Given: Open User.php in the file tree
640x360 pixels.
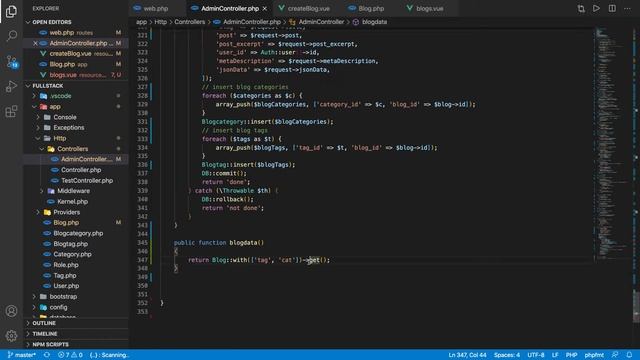Looking at the screenshot, I should (66, 286).
